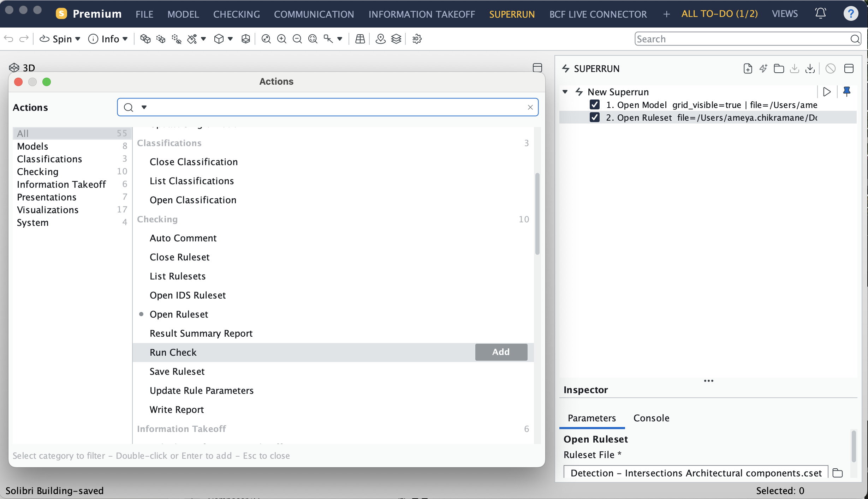This screenshot has width=868, height=499.
Task: Switch to the INFORMATION TAKEOFF tab
Action: (x=422, y=14)
